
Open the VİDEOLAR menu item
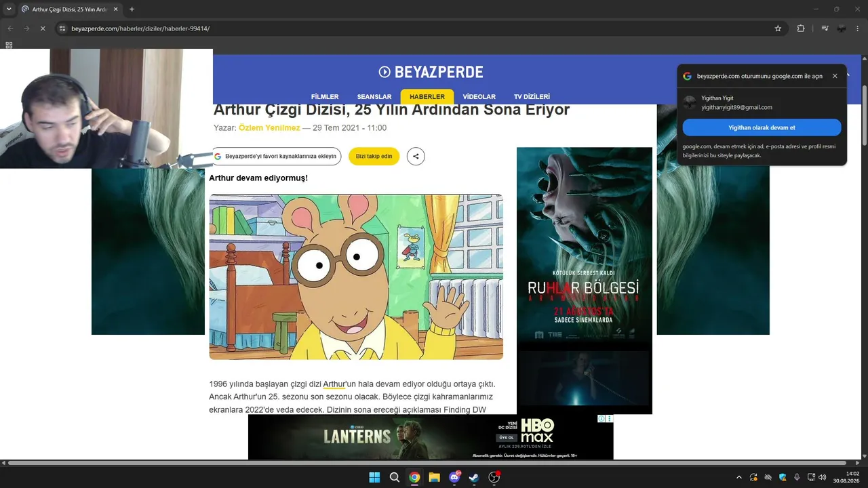pyautogui.click(x=479, y=97)
